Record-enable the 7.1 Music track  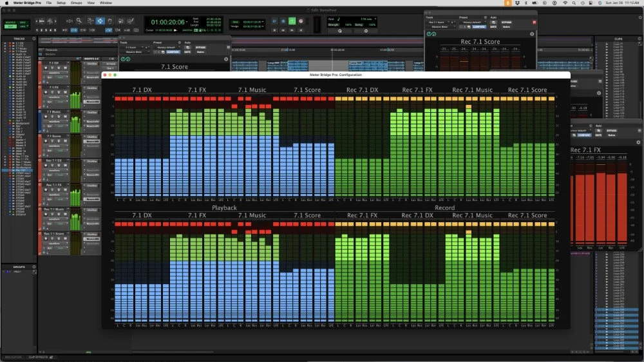[46, 117]
